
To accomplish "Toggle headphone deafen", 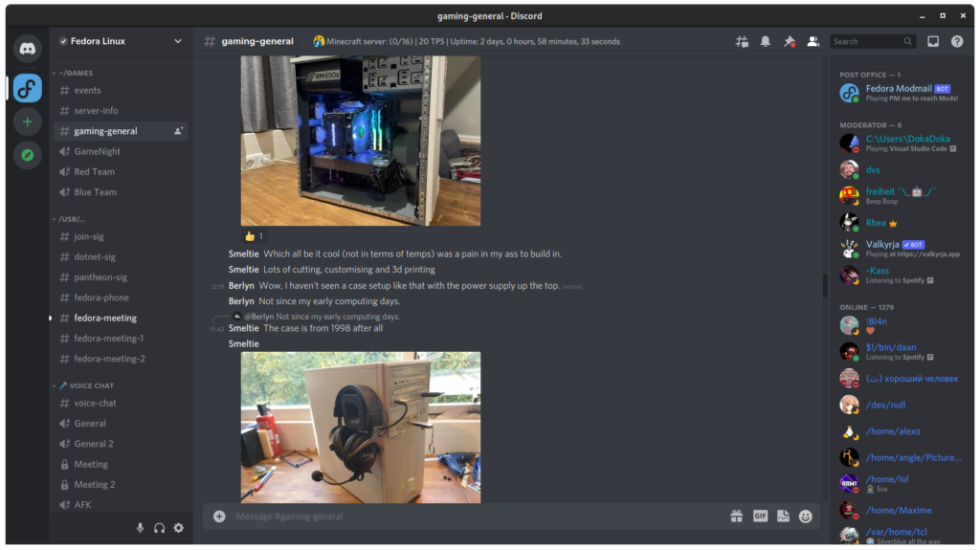I will (x=160, y=528).
